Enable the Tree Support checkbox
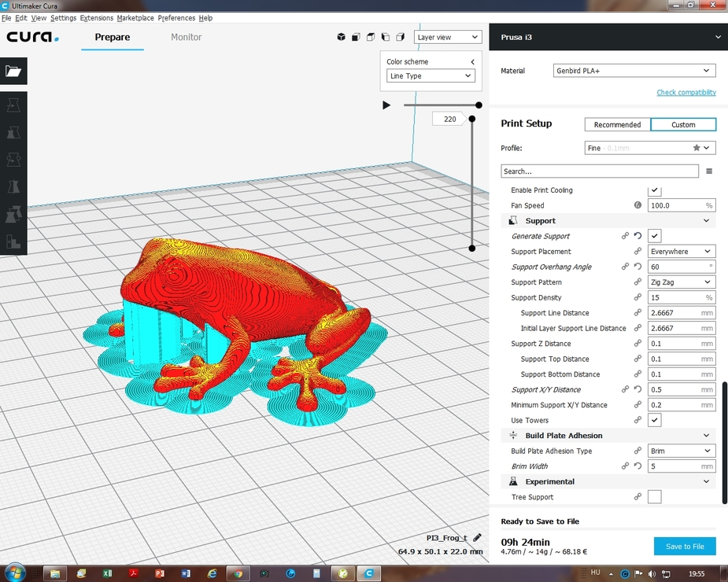The width and height of the screenshot is (728, 582). pos(655,497)
